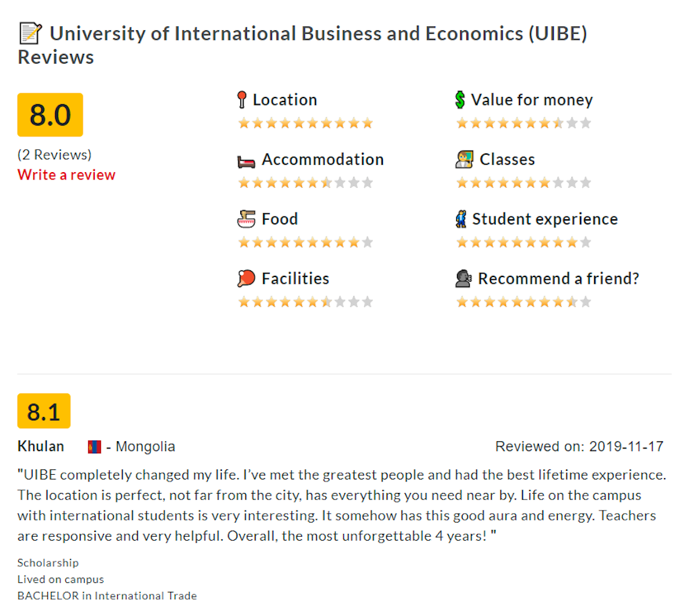This screenshot has width=689, height=616.
Task: Click the Classes teacher icon
Action: pos(464,159)
